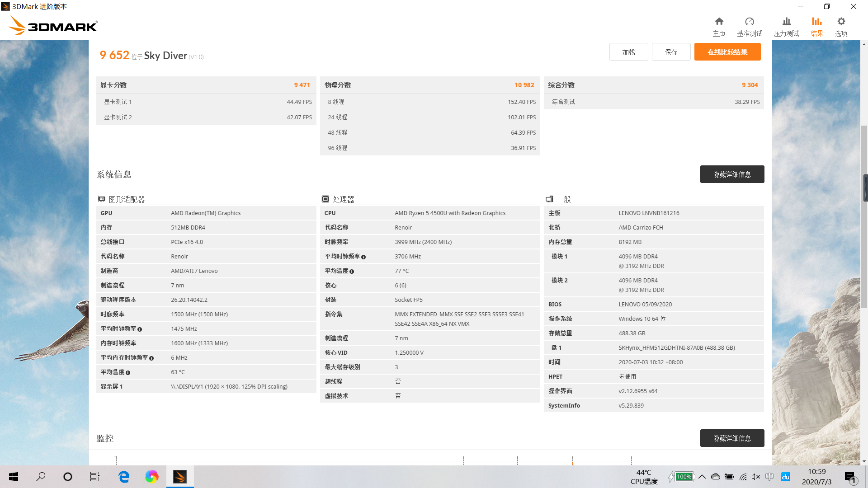Open the Wi-Fi network tray icon
Screen dimensions: 868x488
tap(743, 477)
